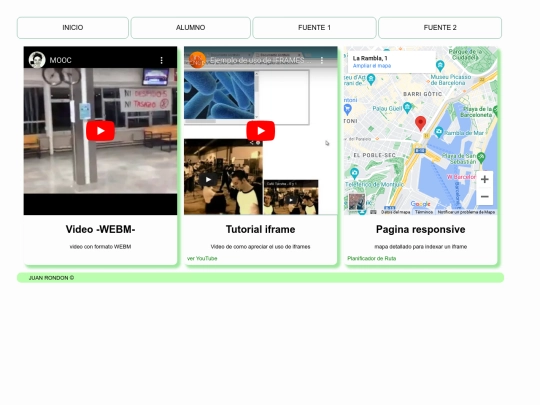
Task: Open the 'Planificador de Ruta' link
Action: point(372,258)
